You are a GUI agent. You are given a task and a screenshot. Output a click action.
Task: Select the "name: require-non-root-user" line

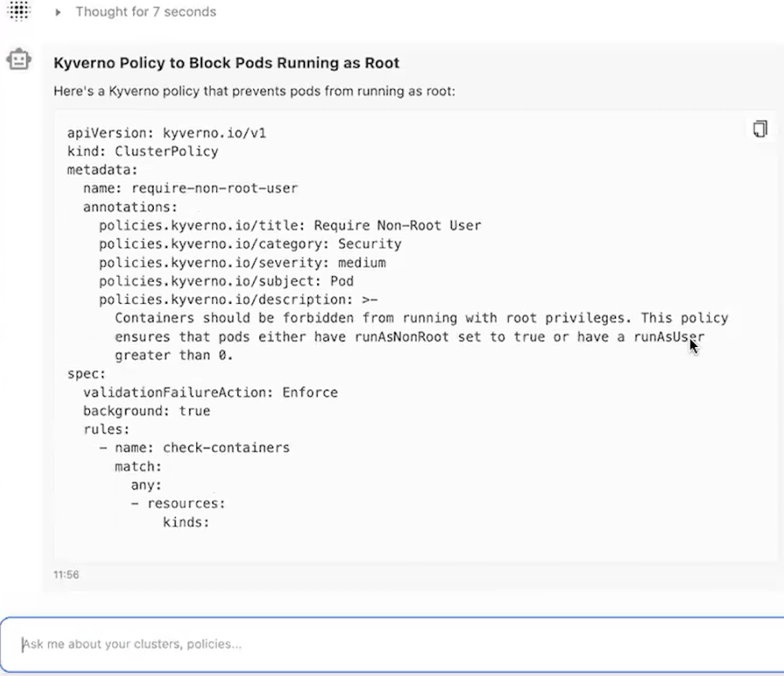point(190,189)
